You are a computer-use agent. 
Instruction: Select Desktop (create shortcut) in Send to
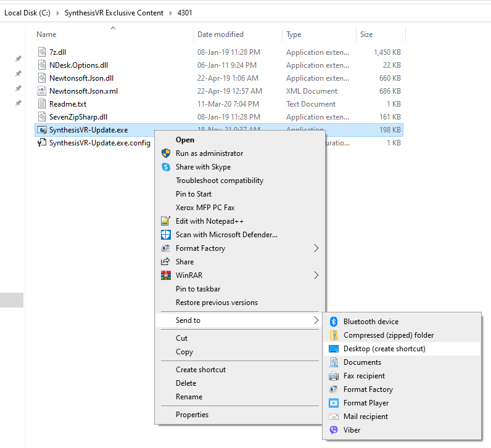[x=402, y=349]
